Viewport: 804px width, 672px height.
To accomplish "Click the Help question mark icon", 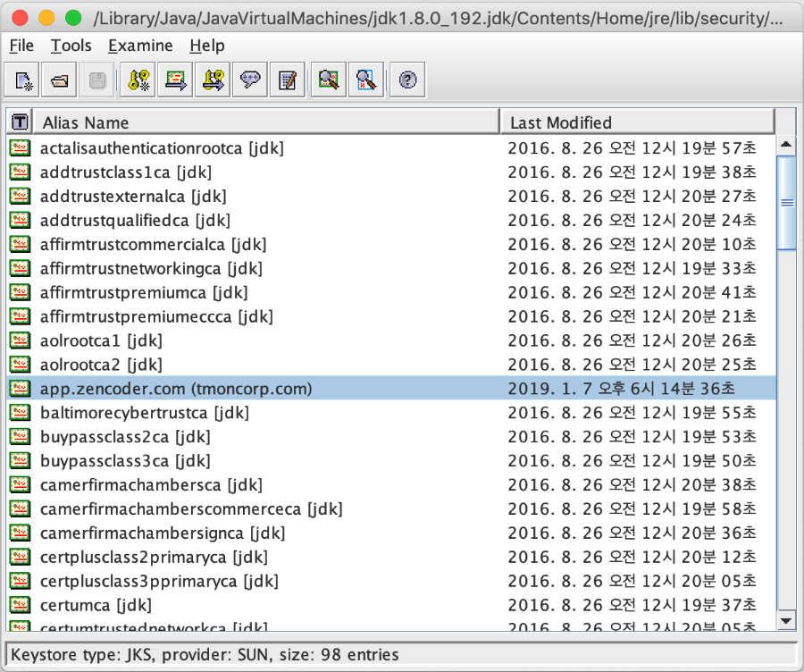I will click(x=407, y=81).
